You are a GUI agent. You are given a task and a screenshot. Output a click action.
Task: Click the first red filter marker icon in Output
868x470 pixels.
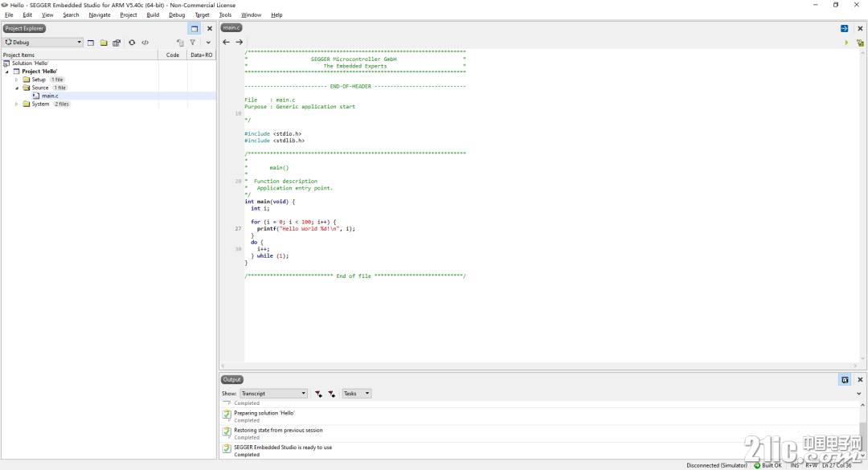tap(318, 394)
